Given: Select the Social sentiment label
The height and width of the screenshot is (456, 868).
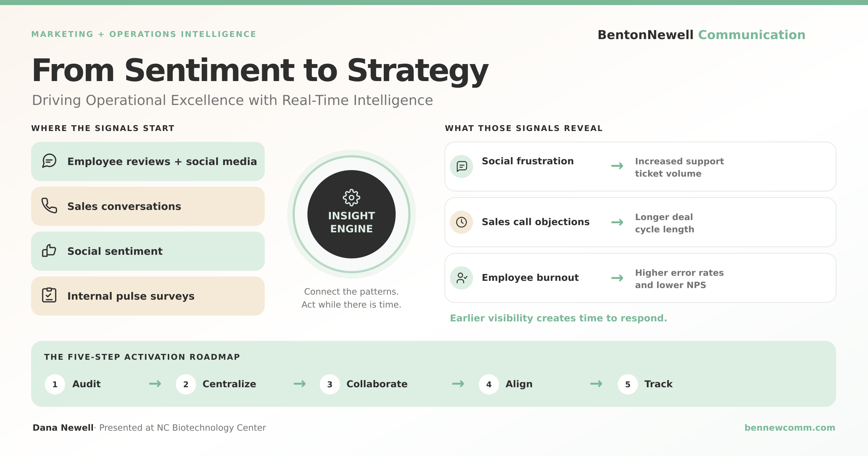Looking at the screenshot, I should click(x=115, y=251).
